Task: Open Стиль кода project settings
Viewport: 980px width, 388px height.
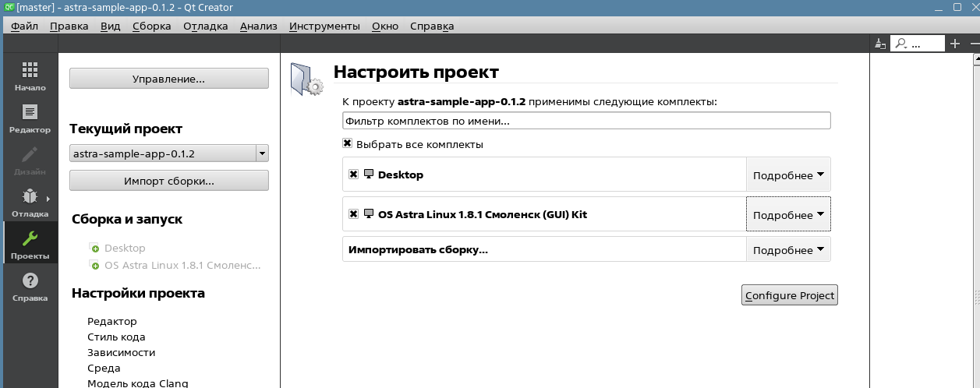Action: [116, 337]
